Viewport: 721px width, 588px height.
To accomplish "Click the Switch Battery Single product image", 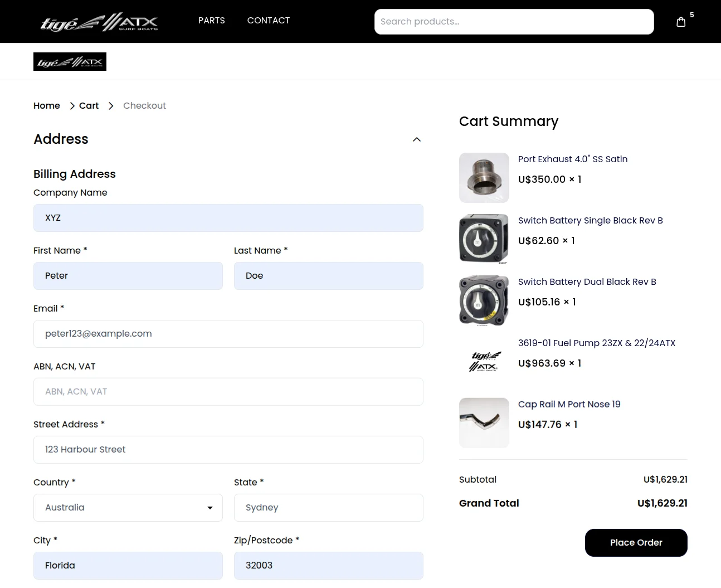I will pos(484,239).
